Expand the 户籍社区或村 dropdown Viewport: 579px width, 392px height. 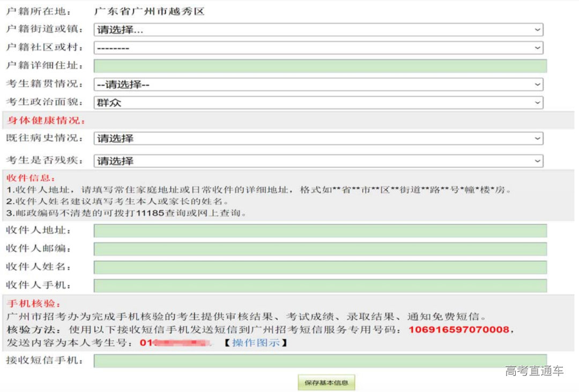pos(318,48)
